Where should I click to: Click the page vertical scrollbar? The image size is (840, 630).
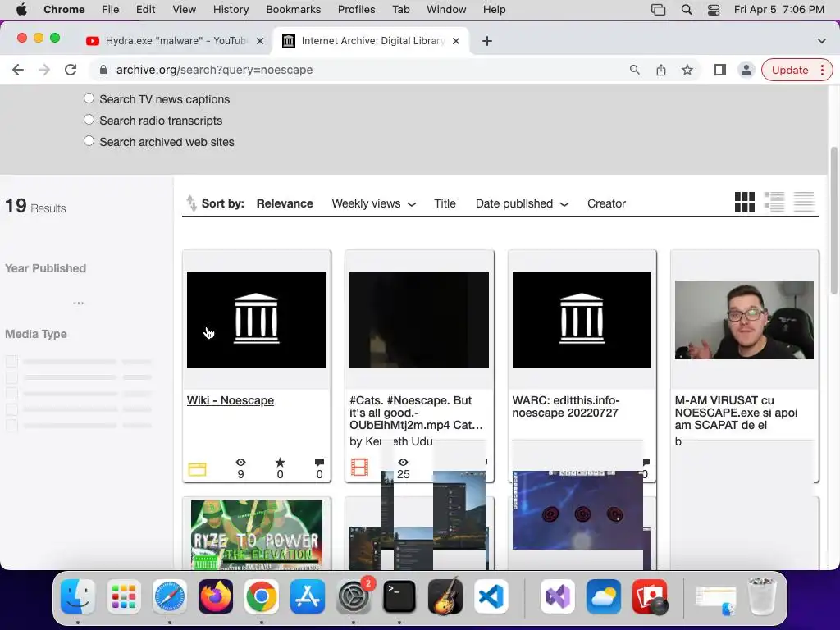coord(833,220)
